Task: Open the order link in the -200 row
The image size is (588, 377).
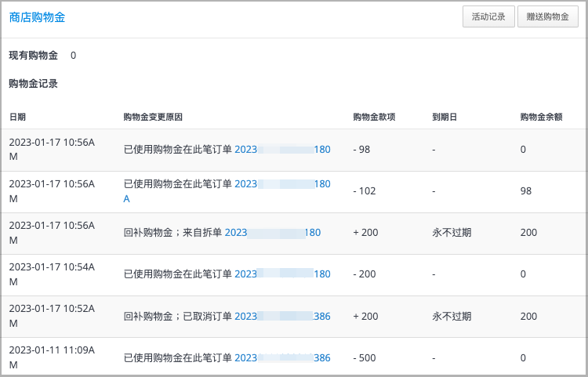Action: (x=282, y=274)
